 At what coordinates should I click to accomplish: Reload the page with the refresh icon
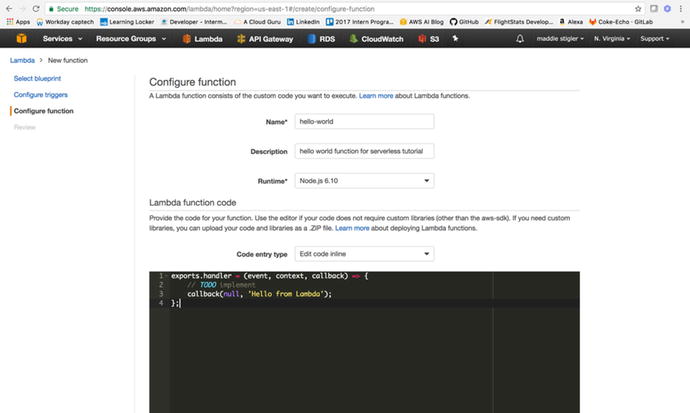[36, 9]
